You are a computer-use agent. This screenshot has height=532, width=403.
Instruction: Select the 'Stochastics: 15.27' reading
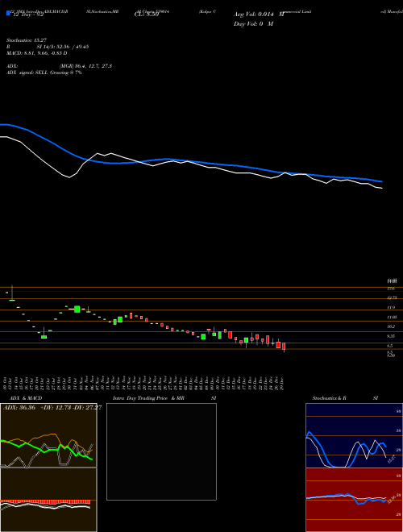click(26, 40)
